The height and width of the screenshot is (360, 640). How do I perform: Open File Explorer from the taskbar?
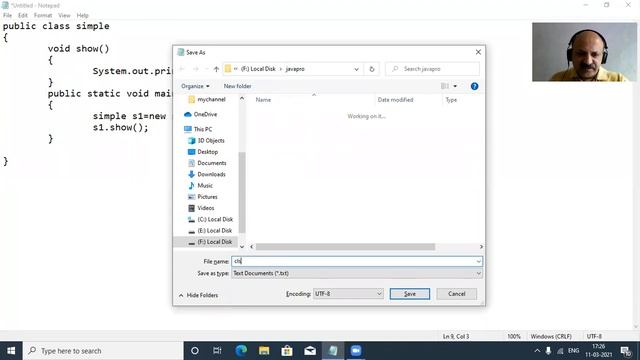point(264,351)
